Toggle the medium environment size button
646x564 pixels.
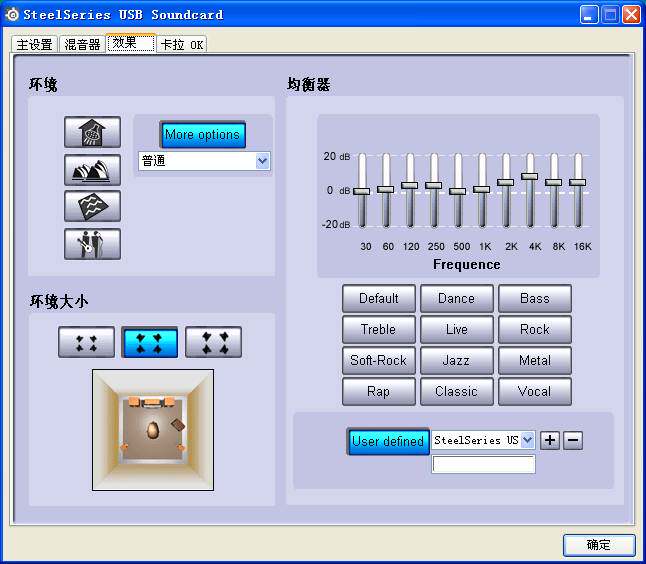(x=150, y=342)
